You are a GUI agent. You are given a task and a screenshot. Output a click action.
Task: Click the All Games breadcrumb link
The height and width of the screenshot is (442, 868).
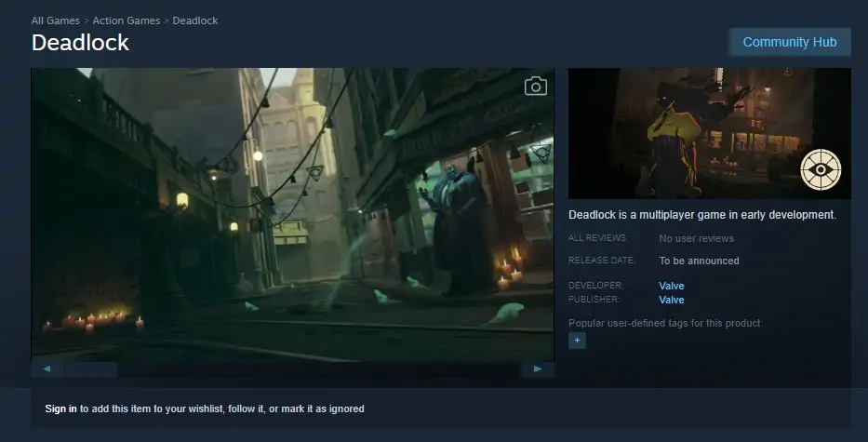[56, 20]
